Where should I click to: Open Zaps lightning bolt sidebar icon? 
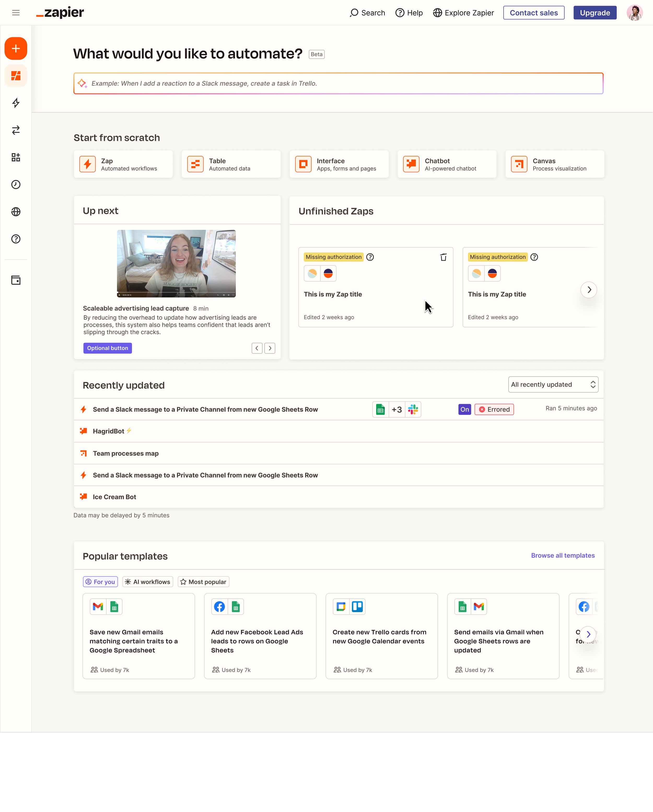pyautogui.click(x=16, y=103)
